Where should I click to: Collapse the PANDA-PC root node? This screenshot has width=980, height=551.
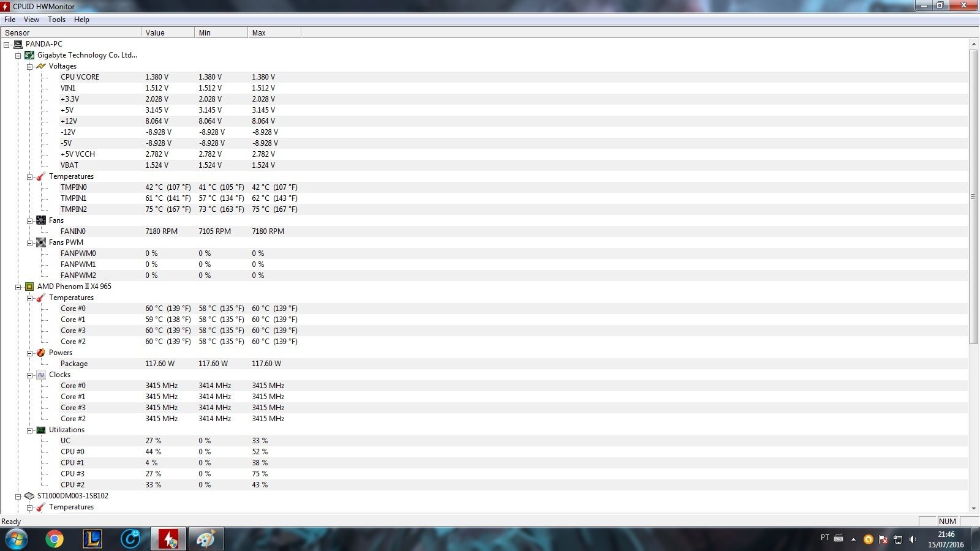pyautogui.click(x=6, y=45)
